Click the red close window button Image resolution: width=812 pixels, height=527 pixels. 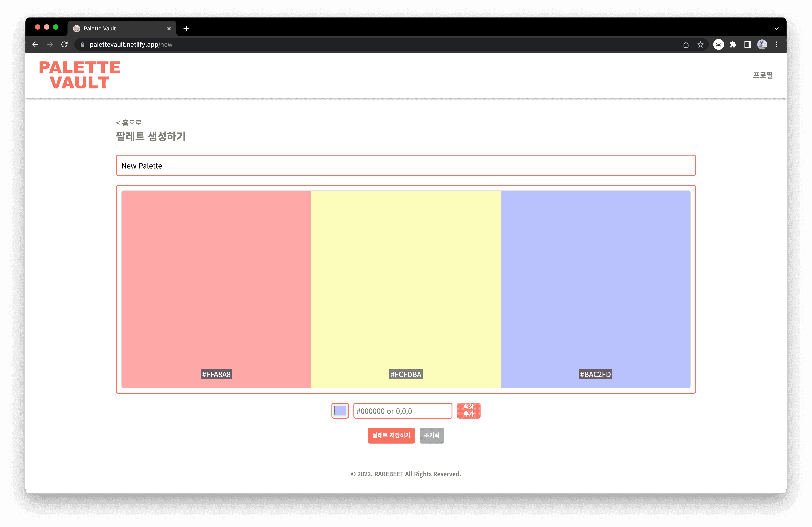38,27
